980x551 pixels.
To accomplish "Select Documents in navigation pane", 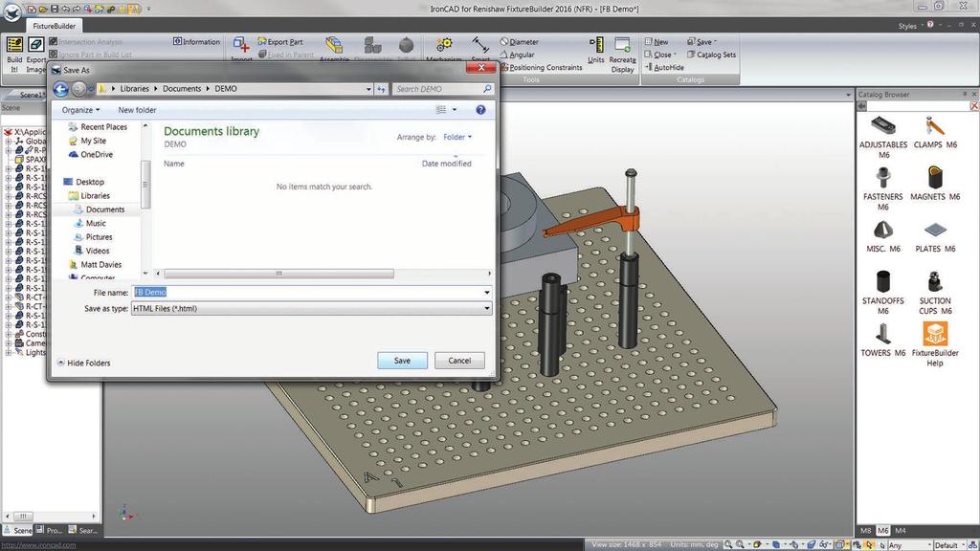I will (x=100, y=209).
